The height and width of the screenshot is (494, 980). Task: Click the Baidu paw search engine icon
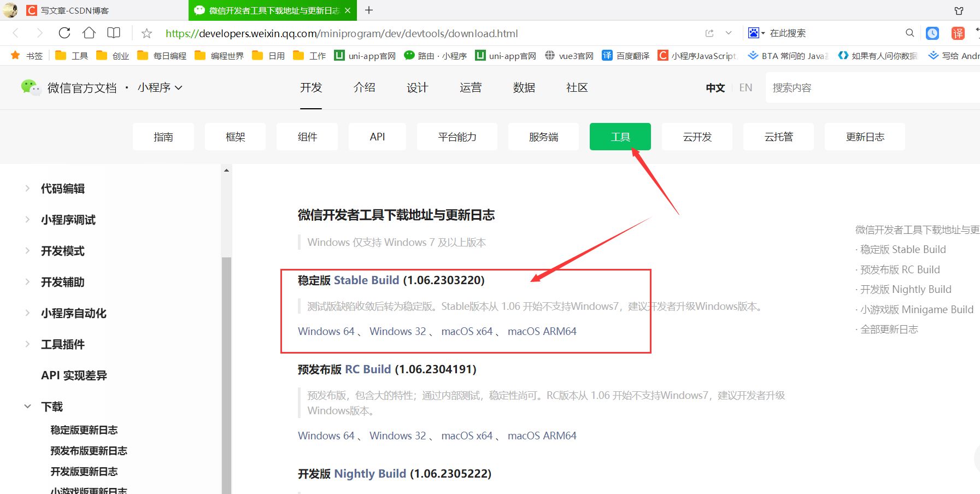[754, 33]
